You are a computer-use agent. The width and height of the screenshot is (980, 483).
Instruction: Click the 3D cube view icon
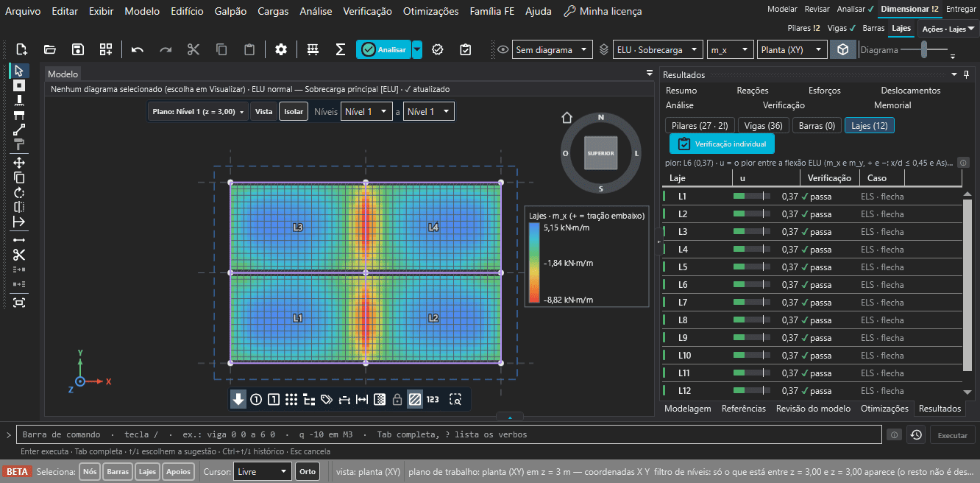(x=843, y=49)
